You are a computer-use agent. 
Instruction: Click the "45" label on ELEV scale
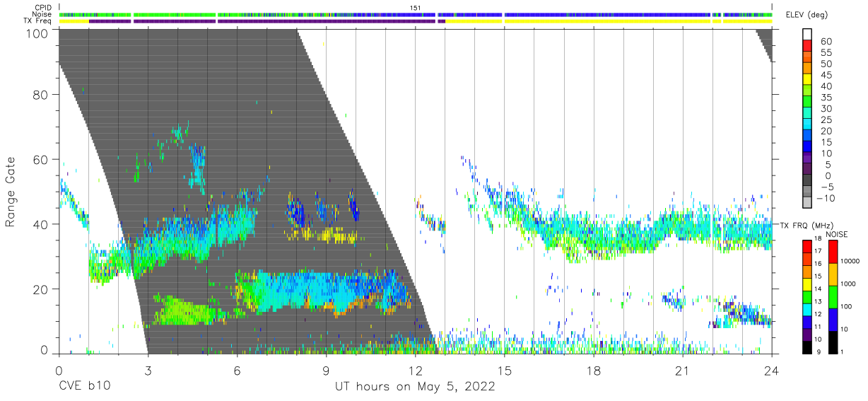[826, 75]
